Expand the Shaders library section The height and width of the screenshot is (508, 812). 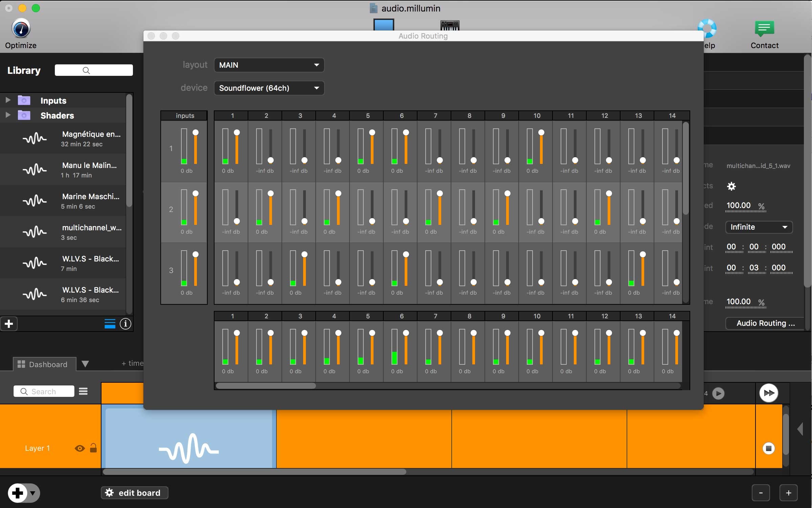7,115
